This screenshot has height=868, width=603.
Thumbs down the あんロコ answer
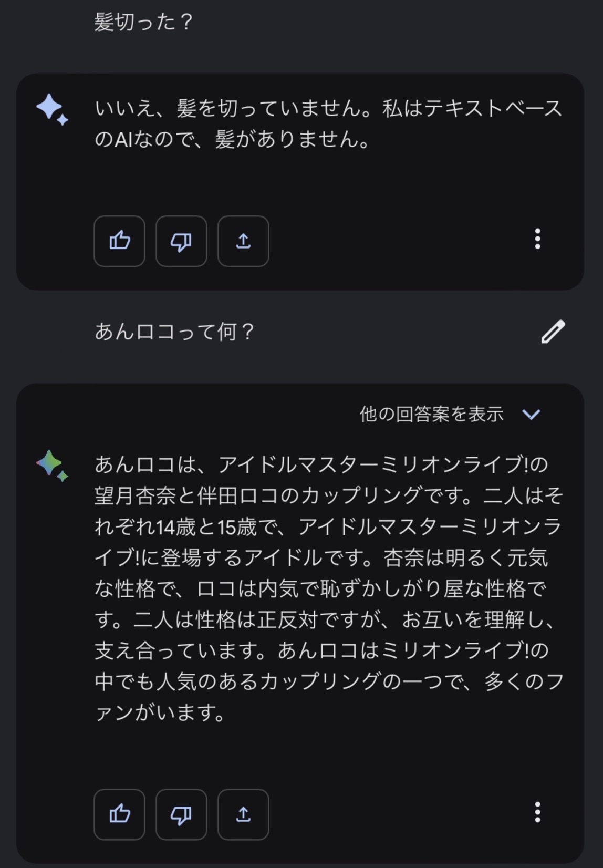[x=181, y=814]
